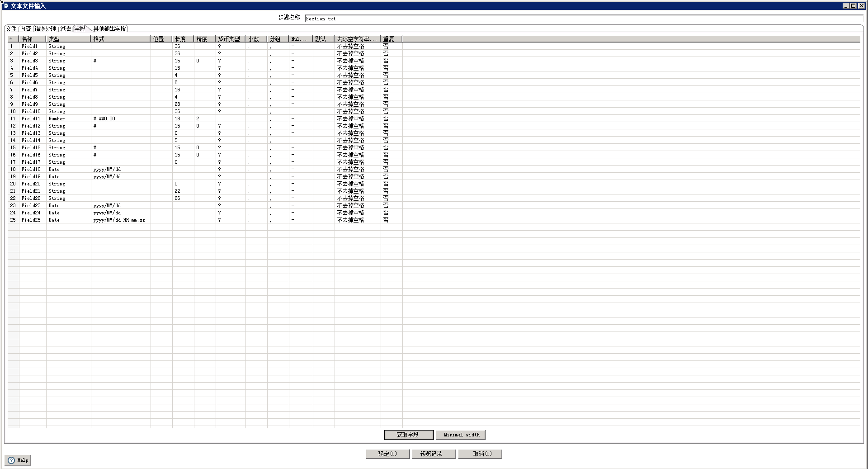Click the 长度 column header
The height and width of the screenshot is (469, 868).
[x=183, y=39]
